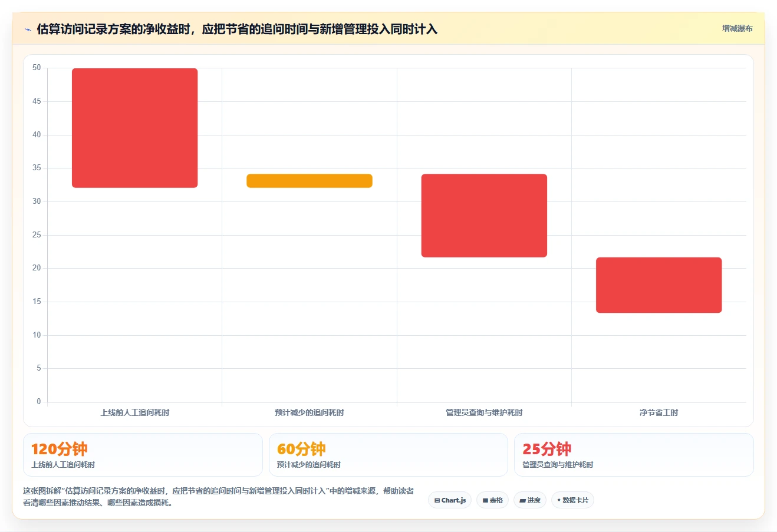The width and height of the screenshot is (777, 532).
Task: Click the 管理员查询与维护耗时 caption under 25分钟
Action: [x=558, y=465]
